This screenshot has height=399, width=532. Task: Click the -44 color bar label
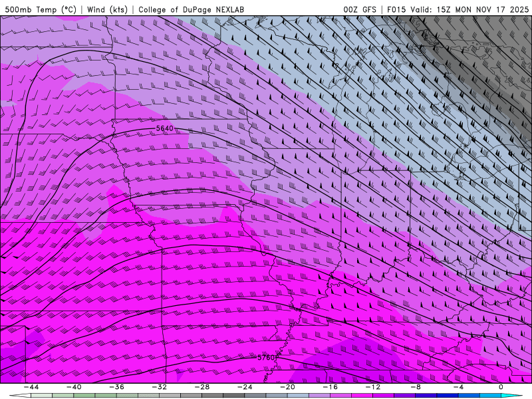(x=31, y=387)
